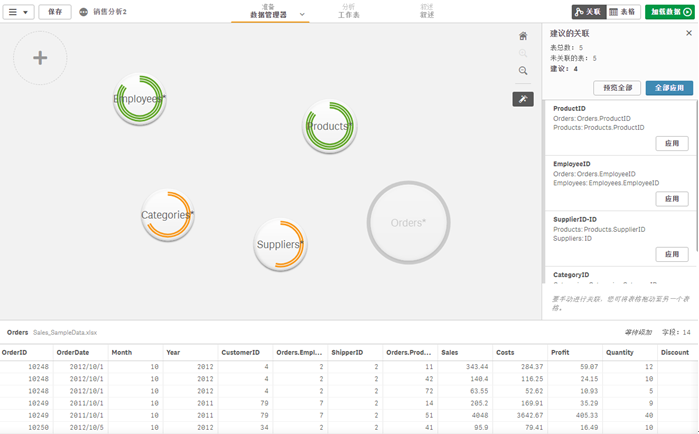Apply the ProductID association
699x434 pixels.
coord(672,143)
